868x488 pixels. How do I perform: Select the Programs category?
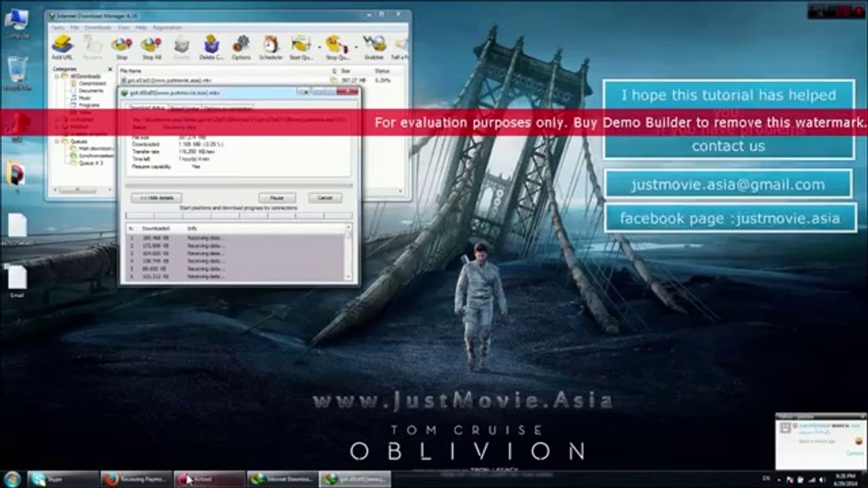pos(89,106)
